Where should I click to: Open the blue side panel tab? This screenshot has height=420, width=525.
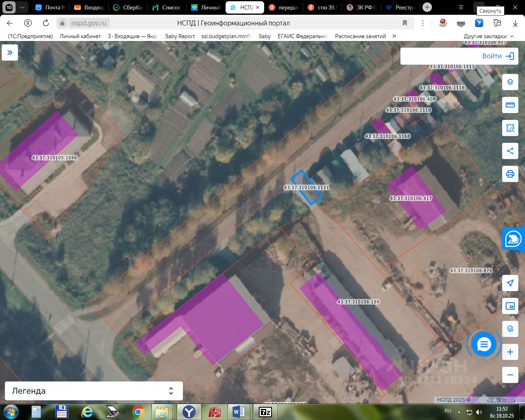514,238
